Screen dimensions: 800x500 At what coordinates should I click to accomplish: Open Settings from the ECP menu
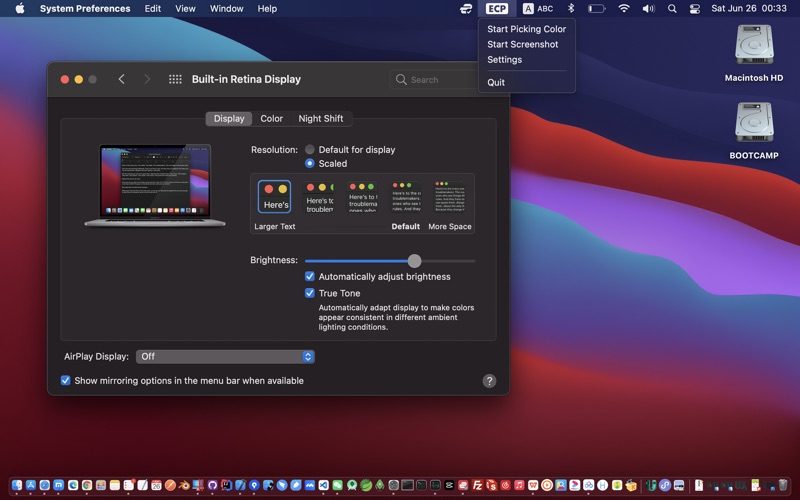pos(505,60)
